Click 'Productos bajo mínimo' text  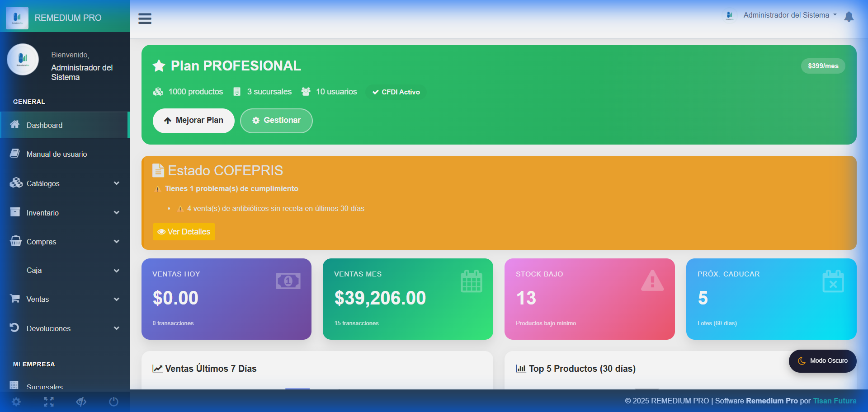click(546, 323)
